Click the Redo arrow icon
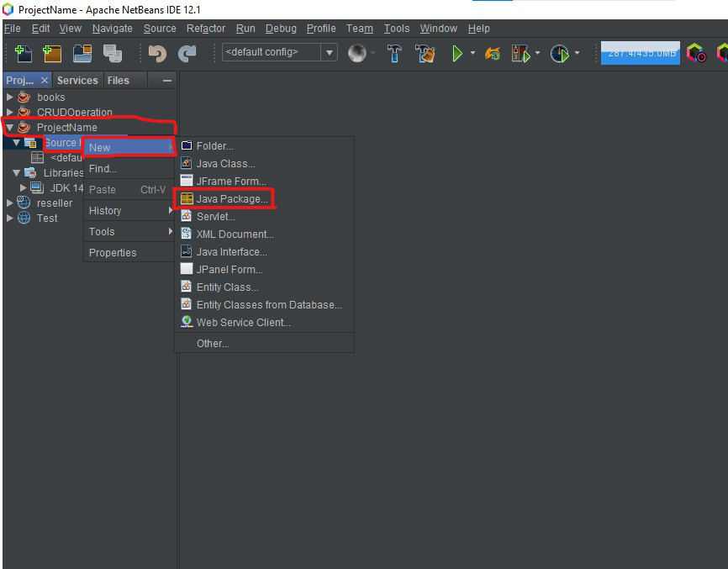This screenshot has height=569, width=728. click(x=187, y=54)
